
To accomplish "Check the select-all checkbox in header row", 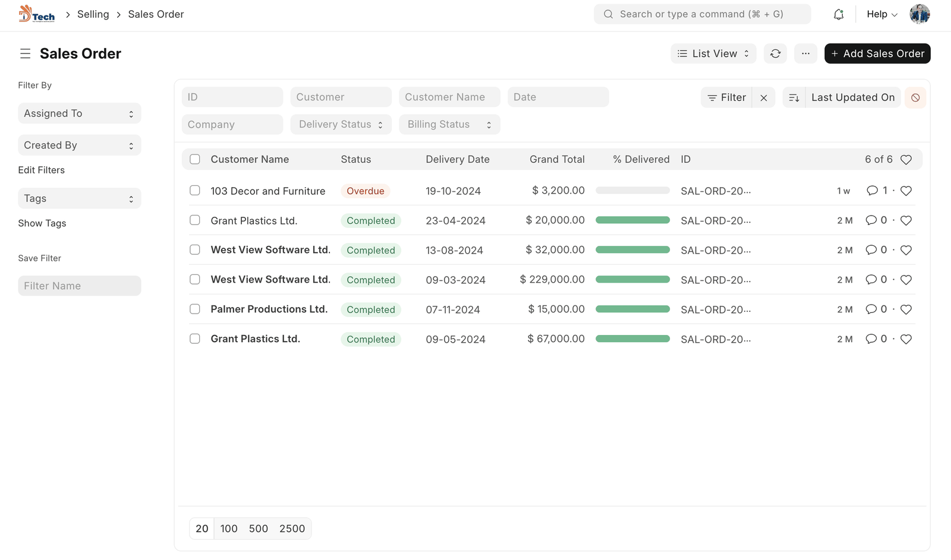I will point(195,159).
